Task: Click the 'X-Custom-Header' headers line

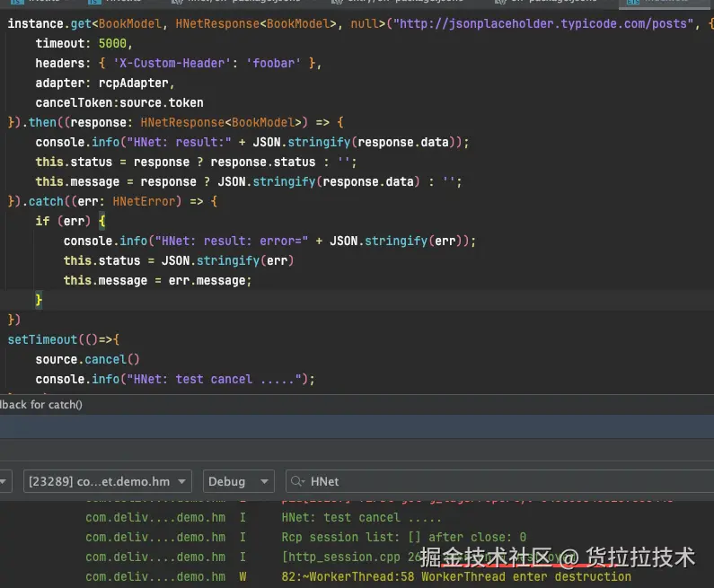Action: 179,63
